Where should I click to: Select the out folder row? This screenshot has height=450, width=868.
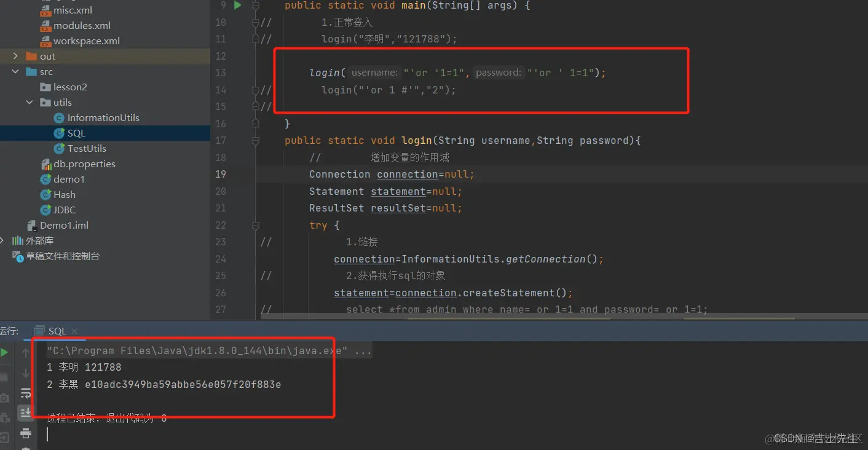(105, 56)
